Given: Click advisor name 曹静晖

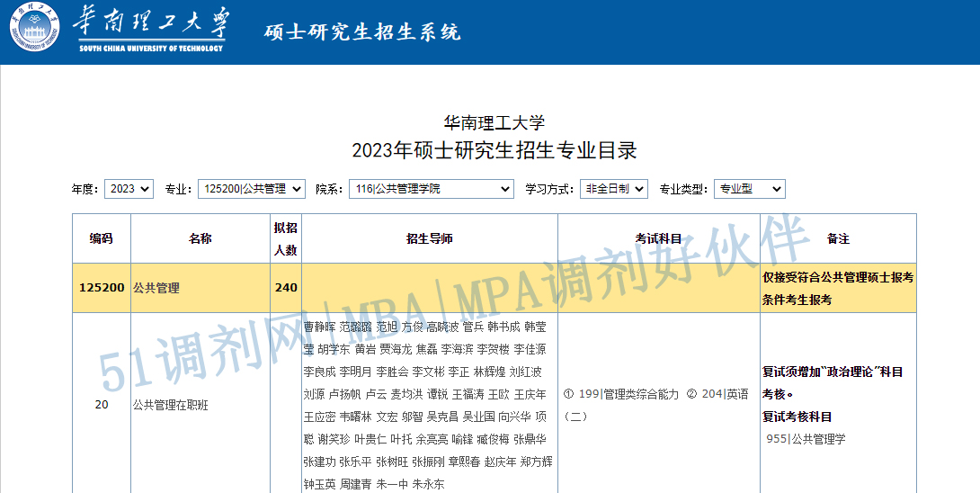Looking at the screenshot, I should tap(319, 327).
